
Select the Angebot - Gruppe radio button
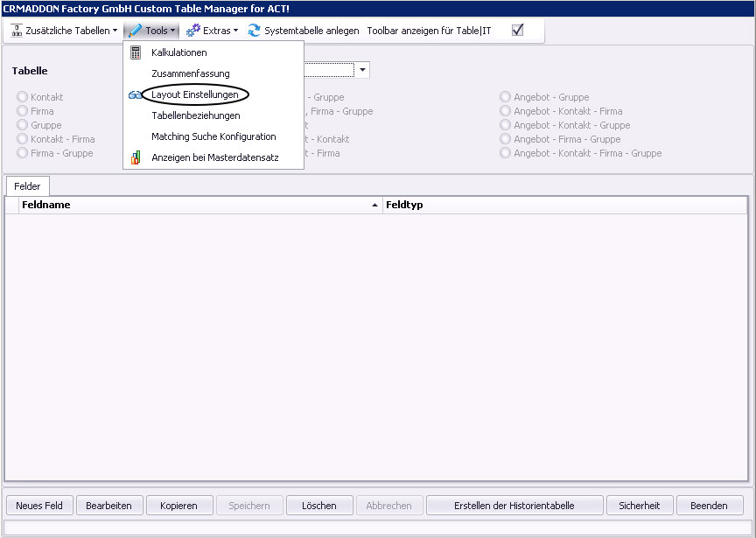(505, 97)
